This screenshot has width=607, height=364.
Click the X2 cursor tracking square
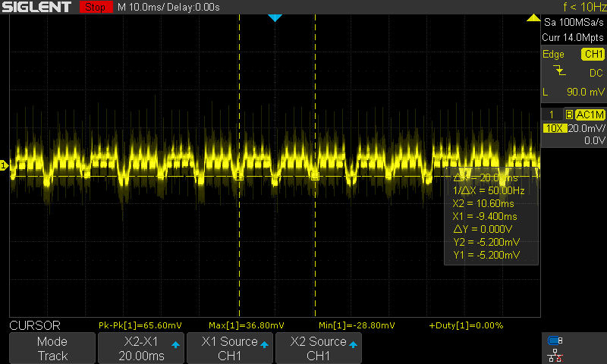pyautogui.click(x=315, y=177)
